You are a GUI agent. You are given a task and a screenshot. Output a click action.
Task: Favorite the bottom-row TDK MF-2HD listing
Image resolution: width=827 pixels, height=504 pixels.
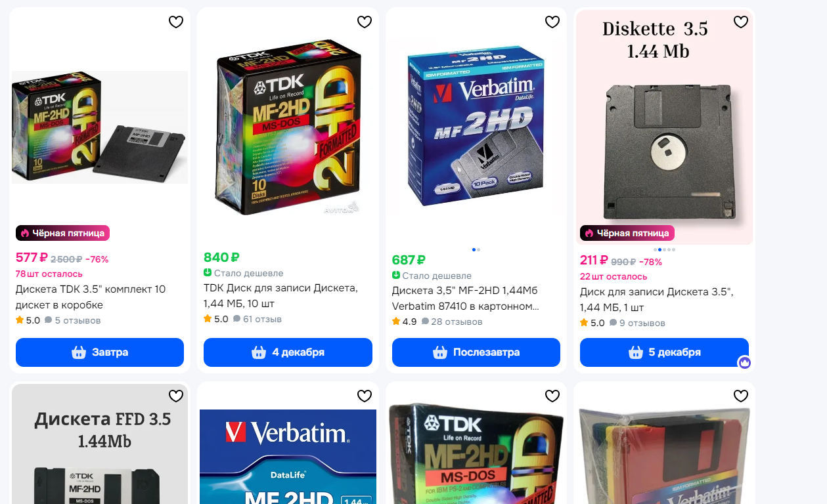coord(552,396)
